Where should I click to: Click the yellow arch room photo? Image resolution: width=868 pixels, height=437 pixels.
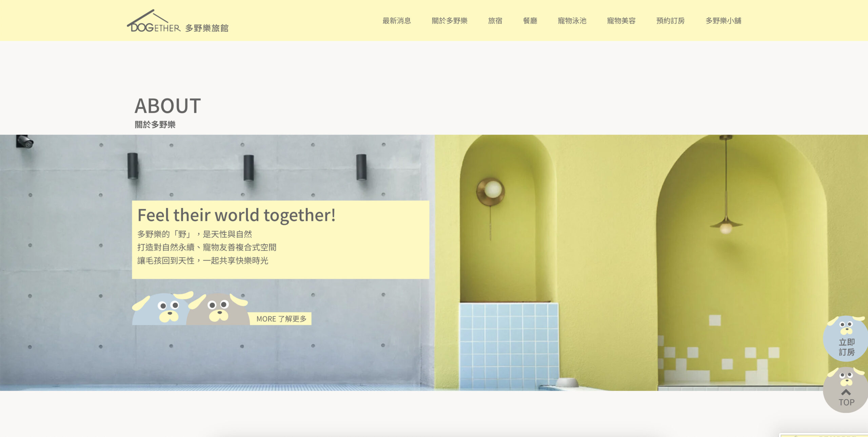pos(651,263)
